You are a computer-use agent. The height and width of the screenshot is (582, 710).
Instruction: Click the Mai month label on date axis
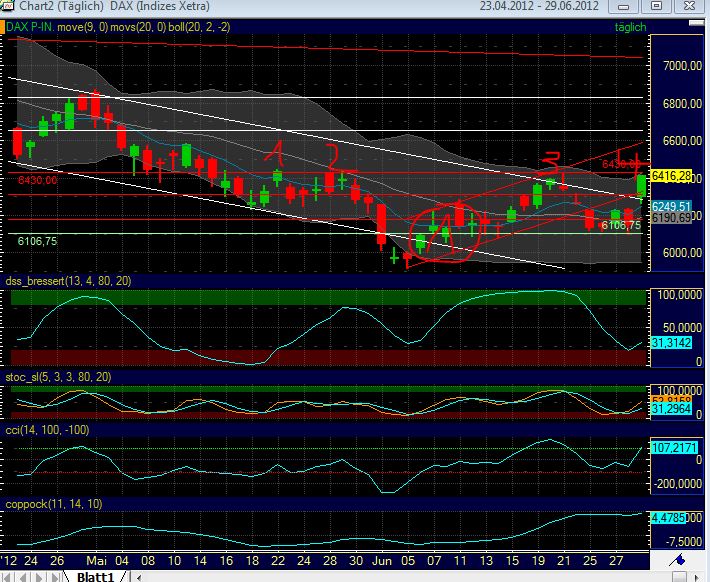tap(96, 561)
